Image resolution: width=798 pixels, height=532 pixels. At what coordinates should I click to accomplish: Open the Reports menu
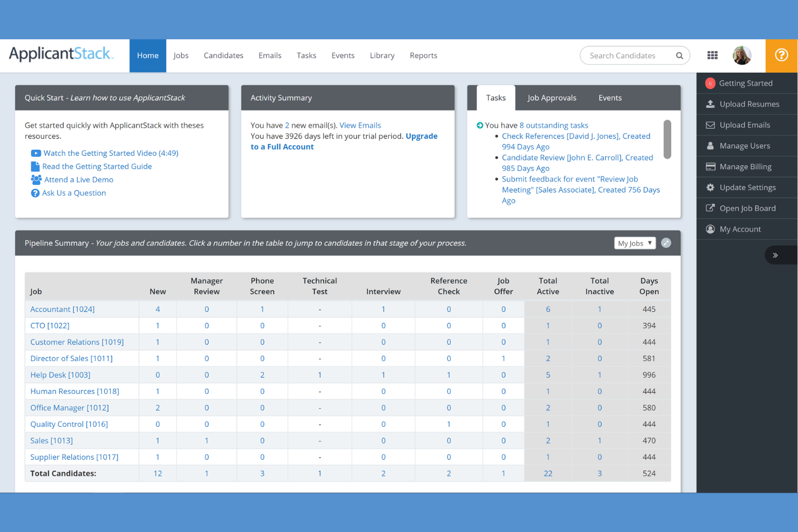point(423,56)
